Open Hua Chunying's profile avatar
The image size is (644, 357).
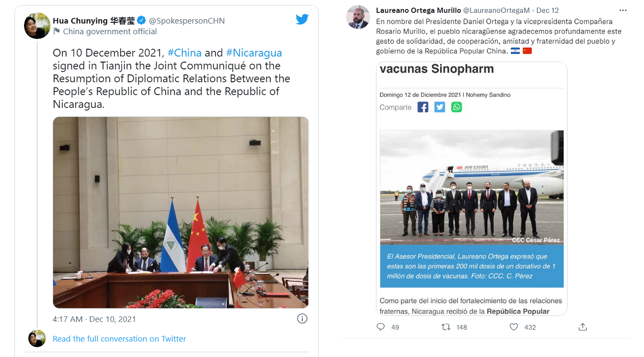pyautogui.click(x=37, y=25)
